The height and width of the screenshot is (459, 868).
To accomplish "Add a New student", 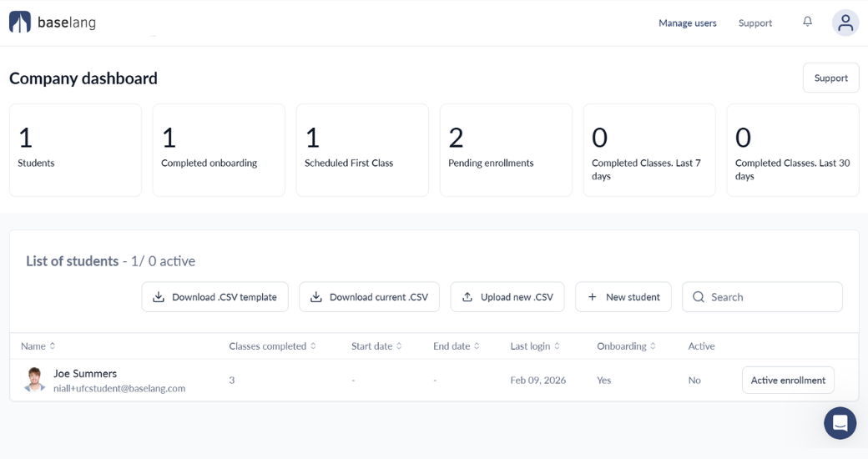I will 623,297.
